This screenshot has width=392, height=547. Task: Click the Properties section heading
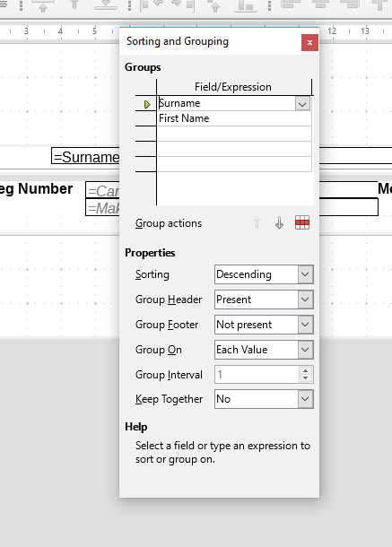pyautogui.click(x=150, y=253)
